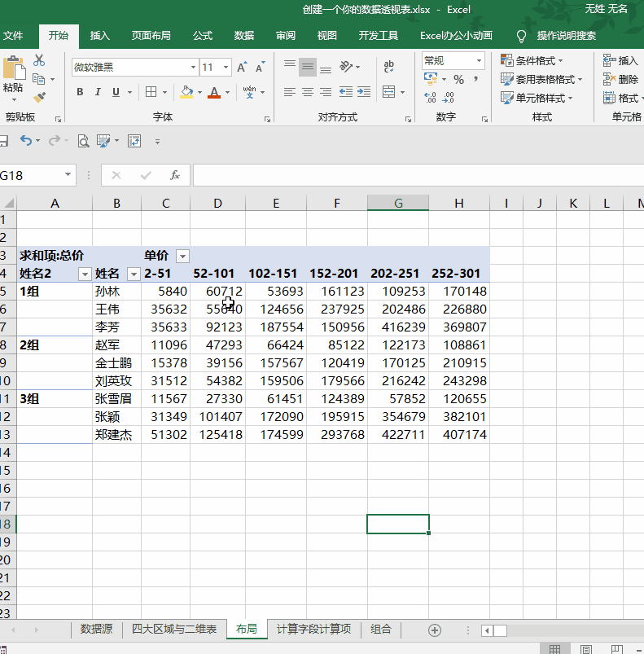Click into the formula bar
Screen dimensions: 644x654
tap(418, 175)
